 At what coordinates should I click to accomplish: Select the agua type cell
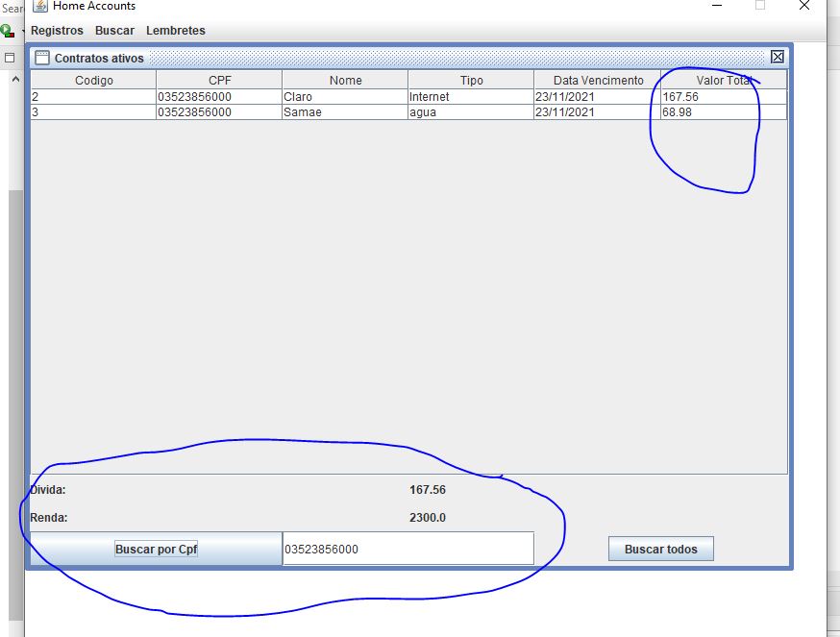tap(471, 112)
